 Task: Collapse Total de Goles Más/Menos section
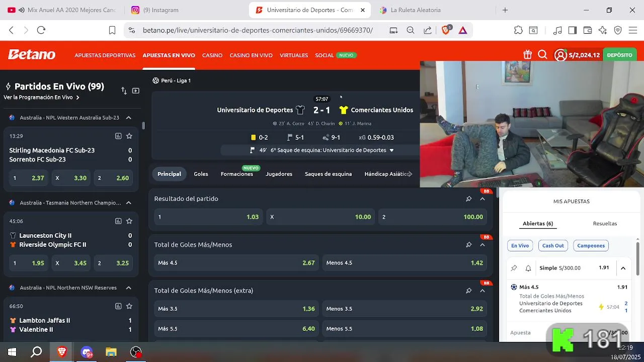[x=482, y=245]
